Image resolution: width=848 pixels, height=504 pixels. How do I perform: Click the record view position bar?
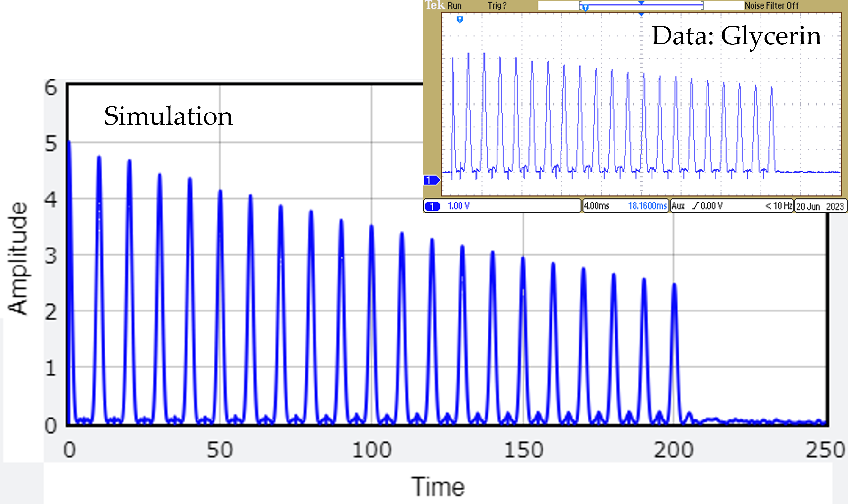point(641,5)
